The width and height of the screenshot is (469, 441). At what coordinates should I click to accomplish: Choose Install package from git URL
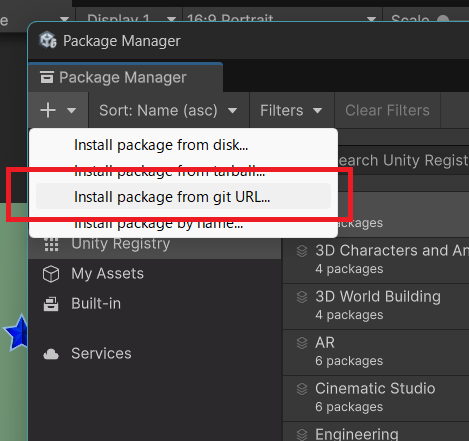pyautogui.click(x=183, y=197)
